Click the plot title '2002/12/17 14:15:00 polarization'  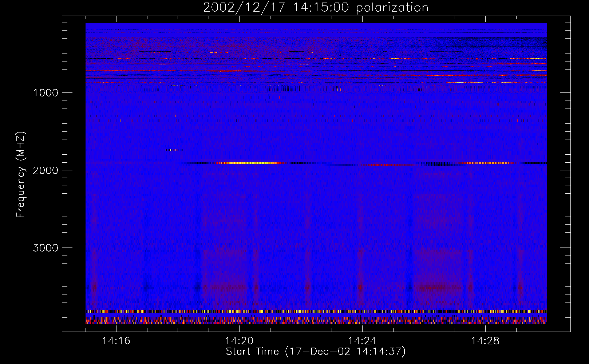(316, 8)
